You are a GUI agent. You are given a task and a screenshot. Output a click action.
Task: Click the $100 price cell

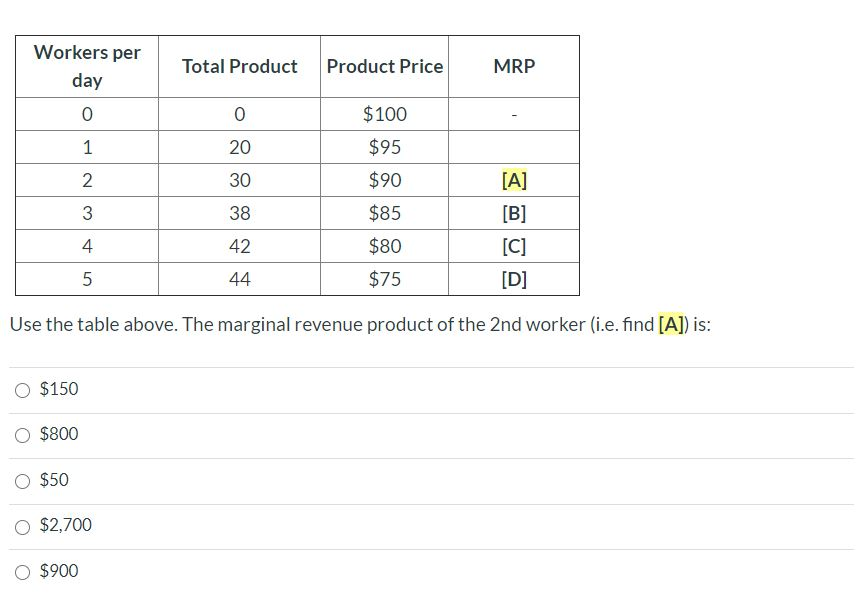(x=384, y=113)
